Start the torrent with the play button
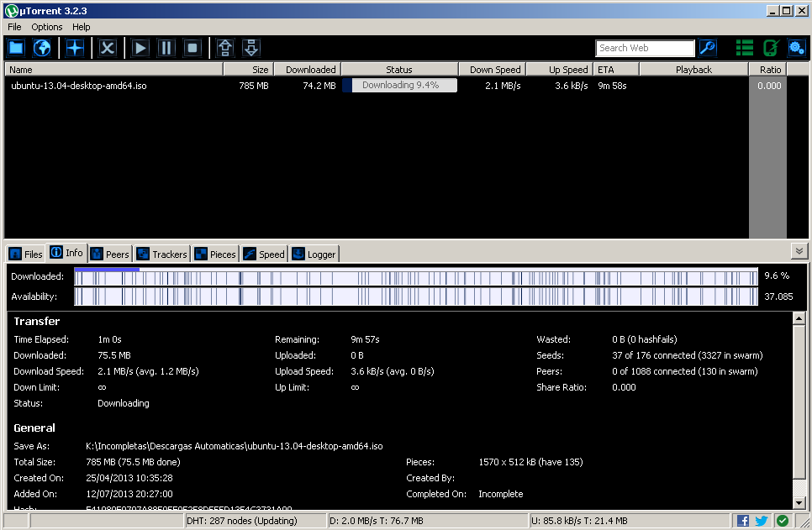 point(140,48)
